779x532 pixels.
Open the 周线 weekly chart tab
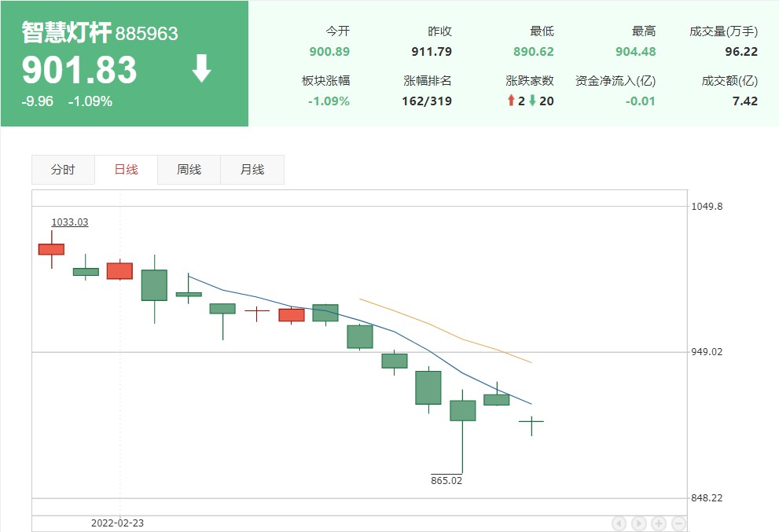coord(189,170)
